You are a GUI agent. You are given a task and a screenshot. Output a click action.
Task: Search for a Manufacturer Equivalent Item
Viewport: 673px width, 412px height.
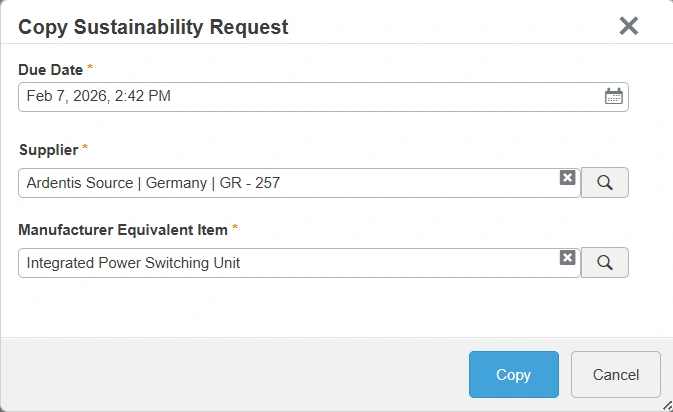(x=605, y=263)
